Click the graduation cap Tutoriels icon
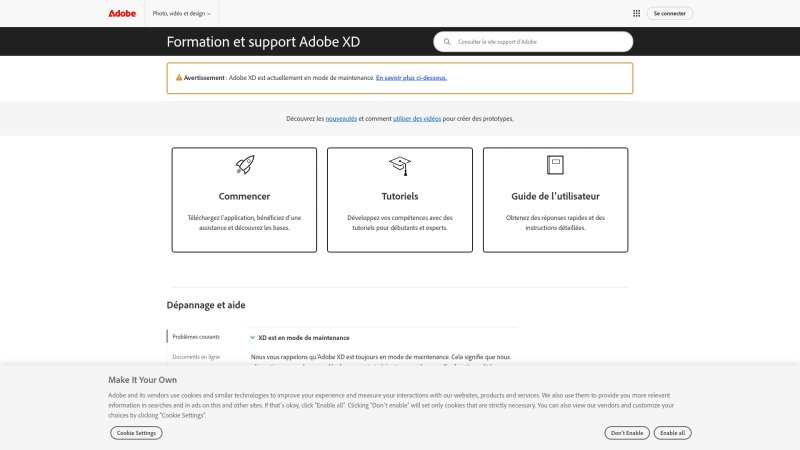The height and width of the screenshot is (450, 800). click(399, 166)
